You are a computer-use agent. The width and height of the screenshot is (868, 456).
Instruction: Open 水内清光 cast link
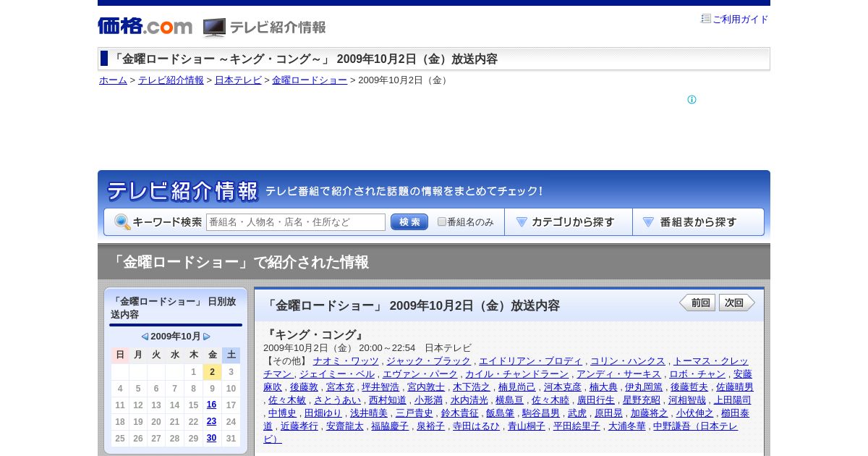tap(469, 400)
